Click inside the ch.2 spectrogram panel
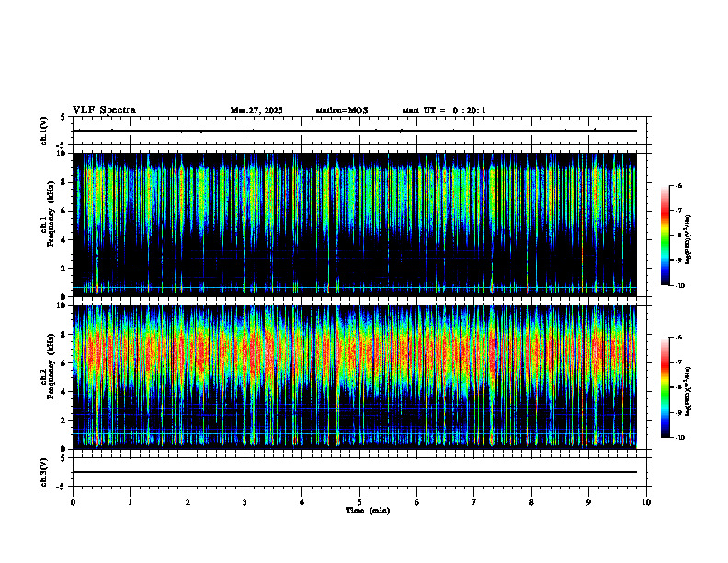The width and height of the screenshot is (728, 563). (x=355, y=377)
